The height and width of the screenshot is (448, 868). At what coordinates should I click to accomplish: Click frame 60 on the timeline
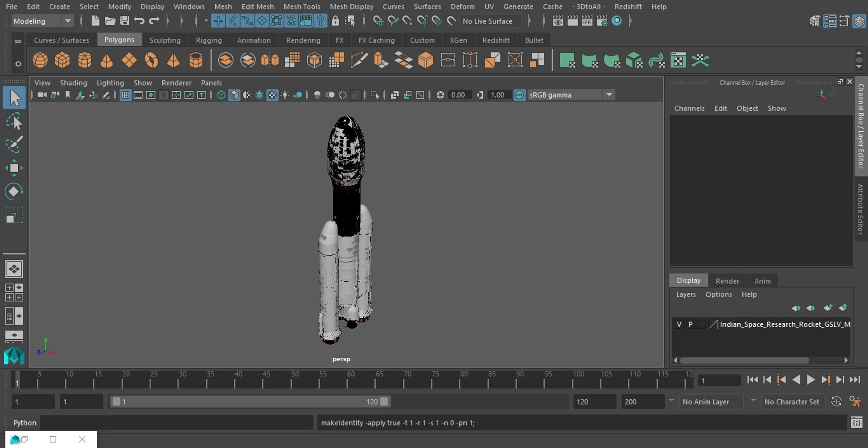(x=348, y=380)
